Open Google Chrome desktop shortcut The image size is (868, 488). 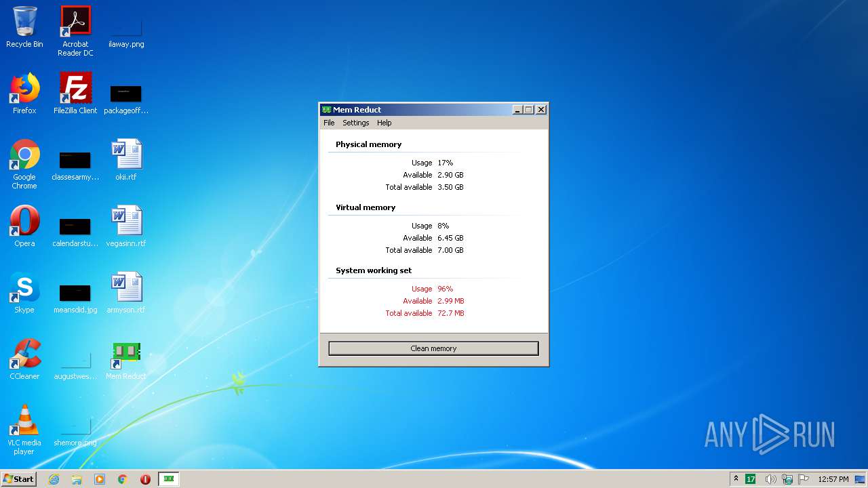point(24,164)
